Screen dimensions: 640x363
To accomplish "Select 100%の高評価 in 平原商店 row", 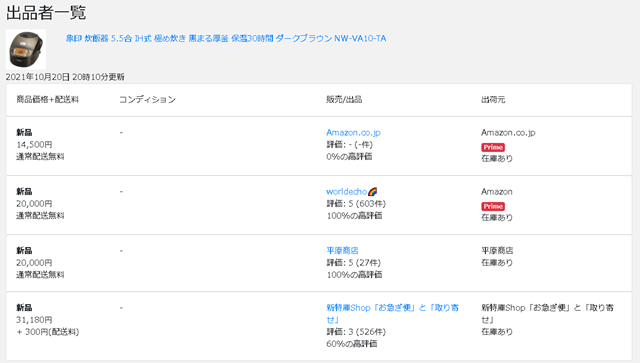I will coord(354,275).
